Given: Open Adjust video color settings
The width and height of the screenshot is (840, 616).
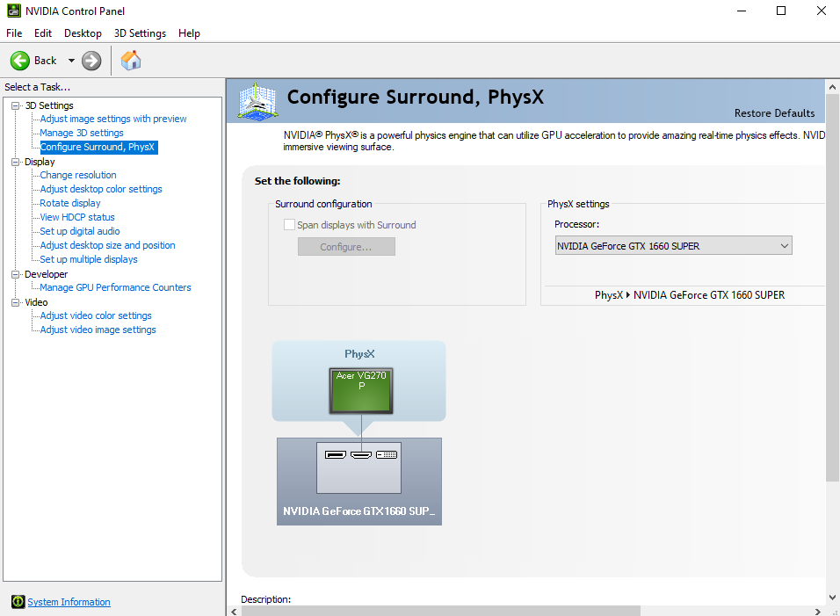Looking at the screenshot, I should pyautogui.click(x=96, y=315).
